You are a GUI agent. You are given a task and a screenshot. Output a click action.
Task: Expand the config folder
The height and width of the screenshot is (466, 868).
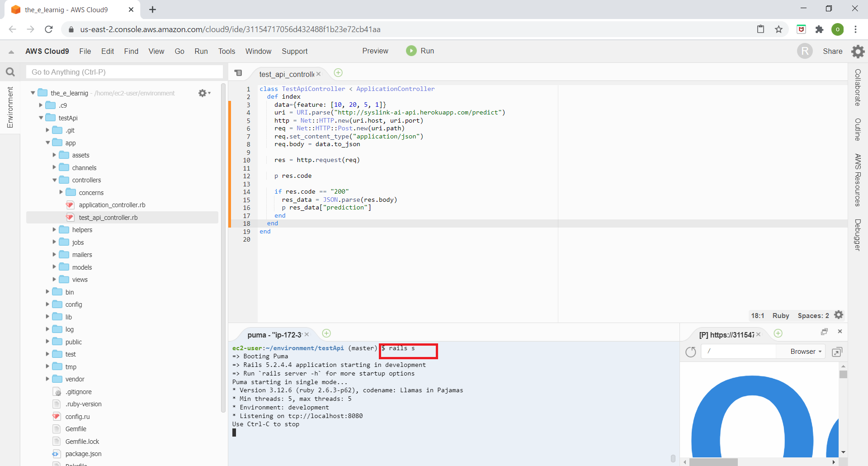[47, 304]
